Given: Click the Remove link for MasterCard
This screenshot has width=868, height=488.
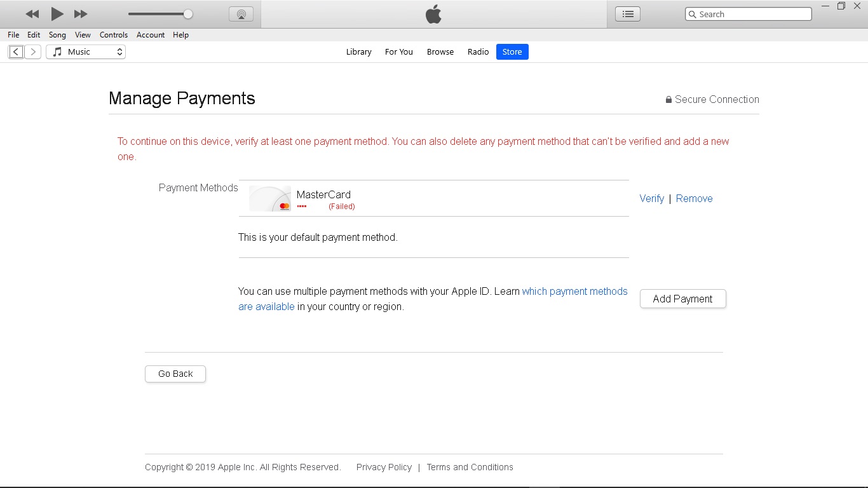Looking at the screenshot, I should point(695,198).
